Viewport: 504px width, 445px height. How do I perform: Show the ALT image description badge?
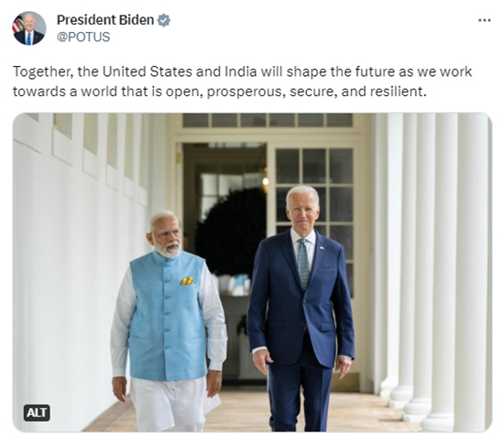(37, 413)
